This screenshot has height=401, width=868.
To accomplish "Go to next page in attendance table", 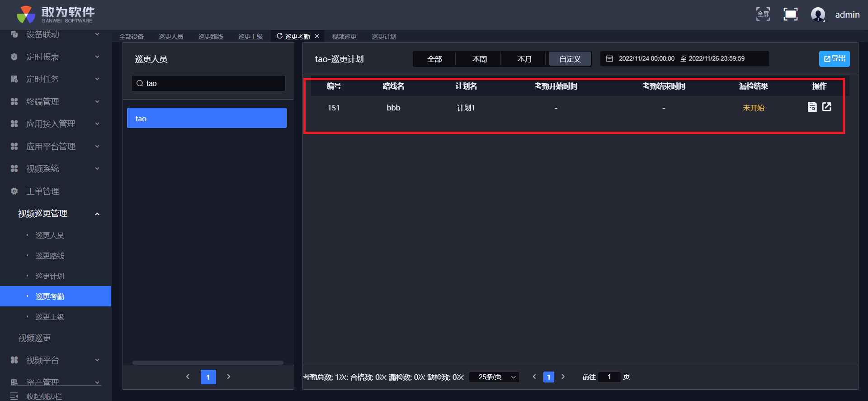I will coord(563,377).
